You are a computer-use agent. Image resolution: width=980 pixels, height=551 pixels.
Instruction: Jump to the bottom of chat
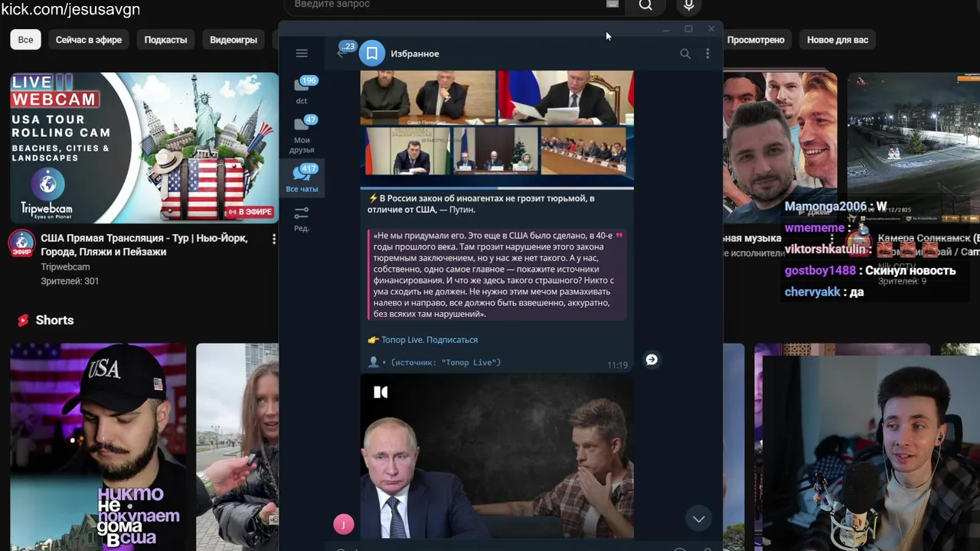pyautogui.click(x=698, y=519)
